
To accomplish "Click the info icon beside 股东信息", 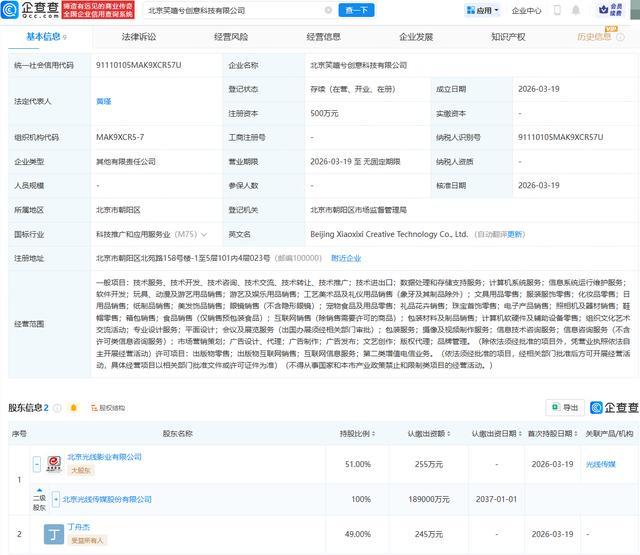I will click(x=57, y=408).
